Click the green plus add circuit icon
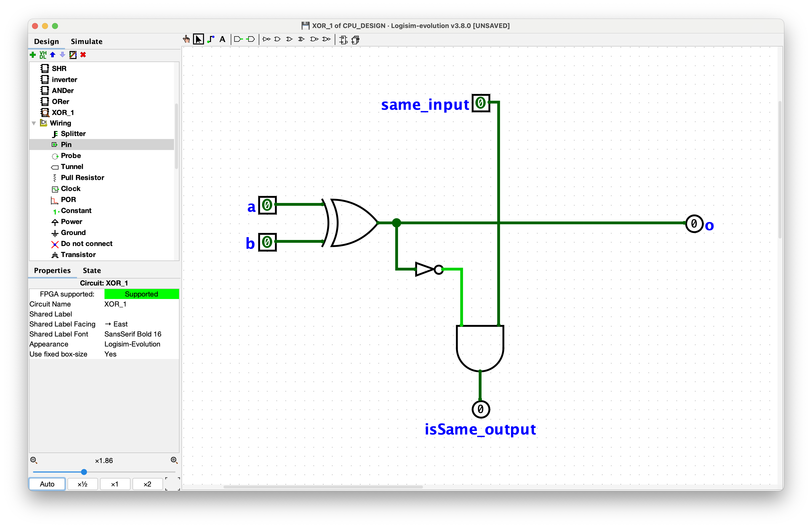 coord(33,54)
